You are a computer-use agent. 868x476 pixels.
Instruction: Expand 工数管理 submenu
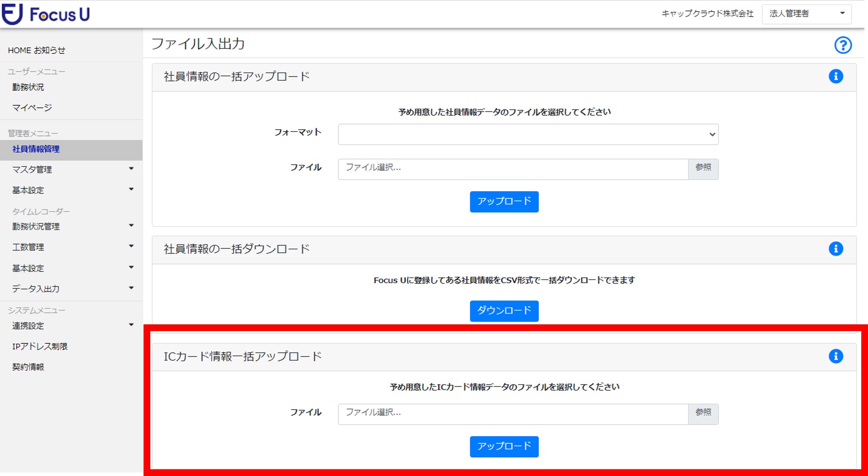point(131,246)
